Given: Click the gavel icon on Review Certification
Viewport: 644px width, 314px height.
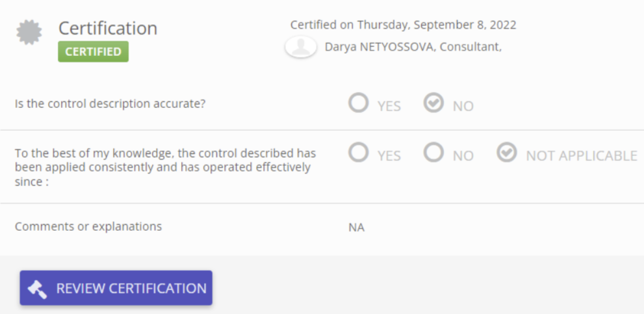Looking at the screenshot, I should pyautogui.click(x=38, y=289).
